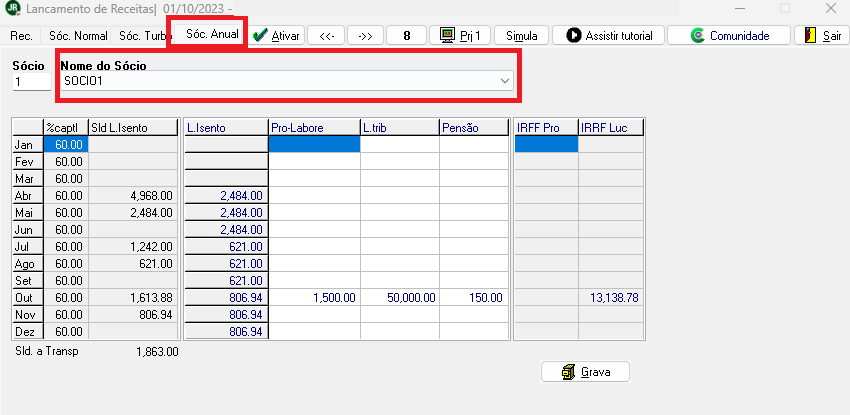Image resolution: width=850 pixels, height=415 pixels.
Task: Select the Abr month row button
Action: (x=26, y=196)
